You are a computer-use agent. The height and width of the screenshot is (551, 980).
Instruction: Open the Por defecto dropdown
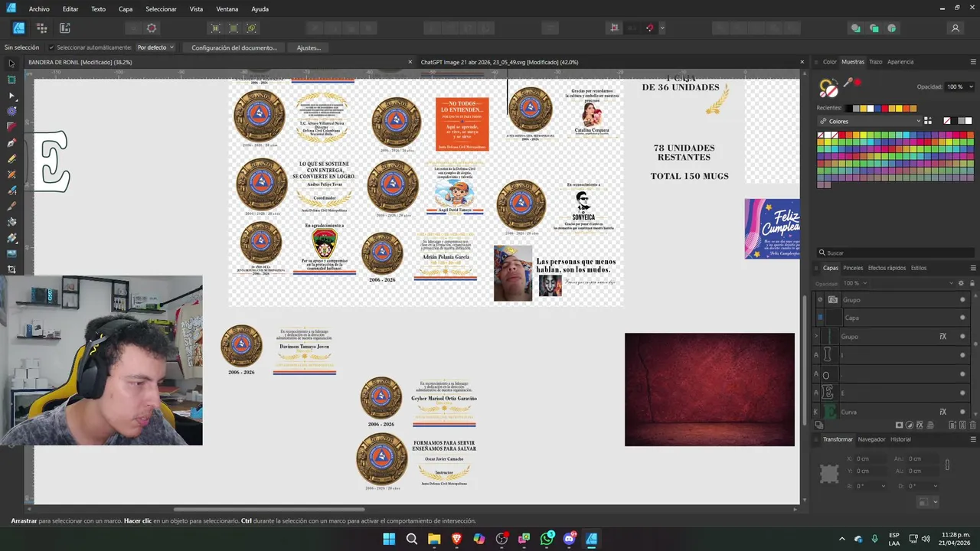[x=155, y=47]
